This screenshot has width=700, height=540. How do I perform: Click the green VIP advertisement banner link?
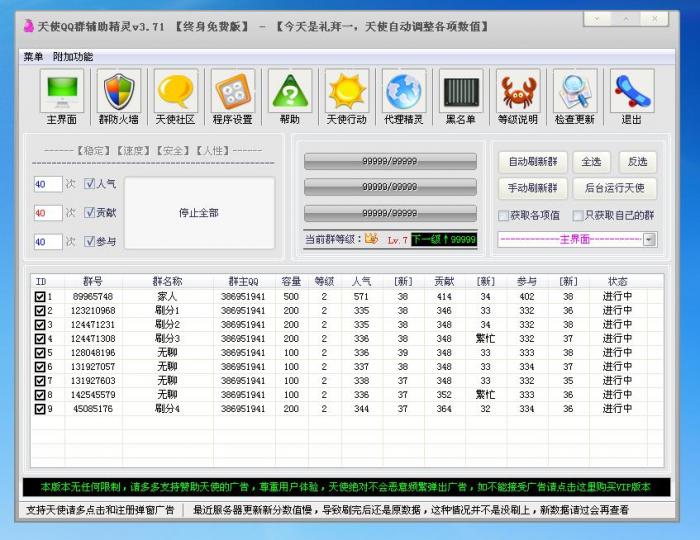(x=346, y=487)
